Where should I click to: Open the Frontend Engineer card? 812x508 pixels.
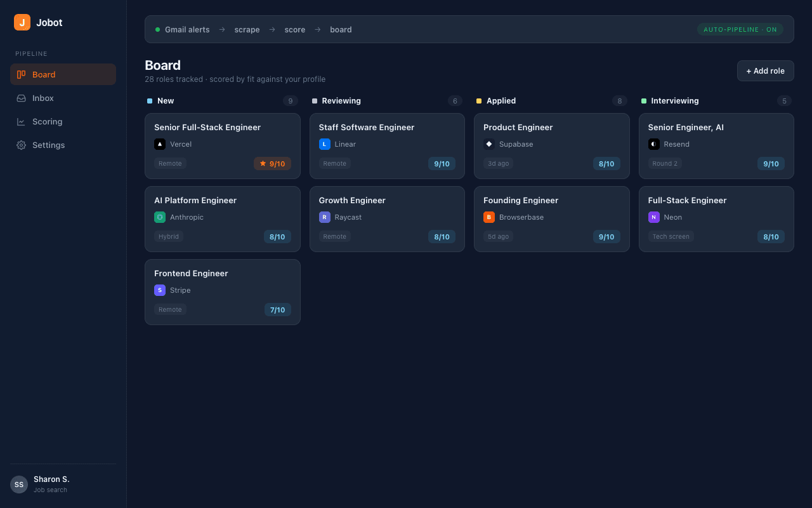click(x=223, y=292)
